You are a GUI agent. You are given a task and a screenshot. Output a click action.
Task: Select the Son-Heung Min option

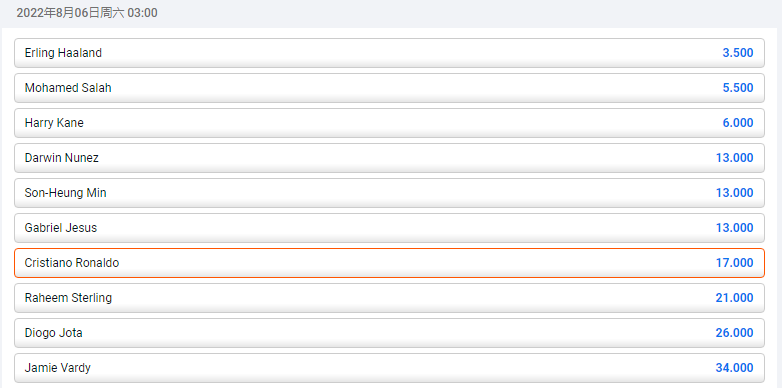point(389,193)
